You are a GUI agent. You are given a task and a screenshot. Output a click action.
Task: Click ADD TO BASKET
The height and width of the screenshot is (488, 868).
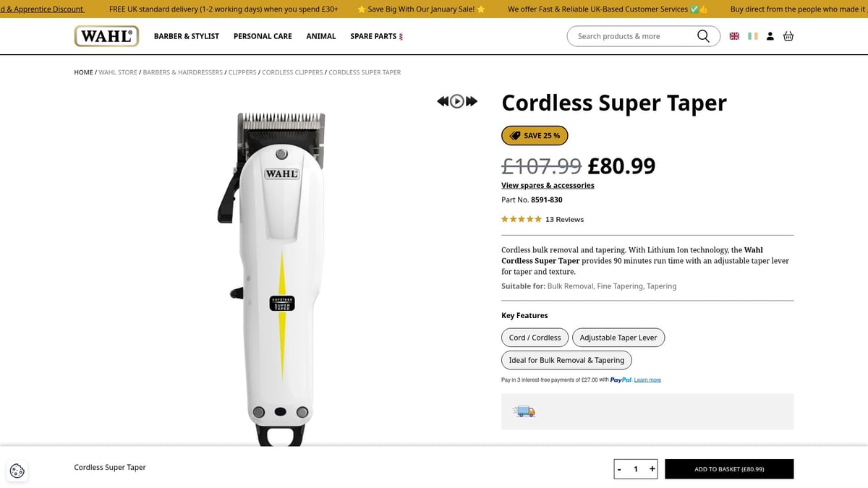click(728, 468)
